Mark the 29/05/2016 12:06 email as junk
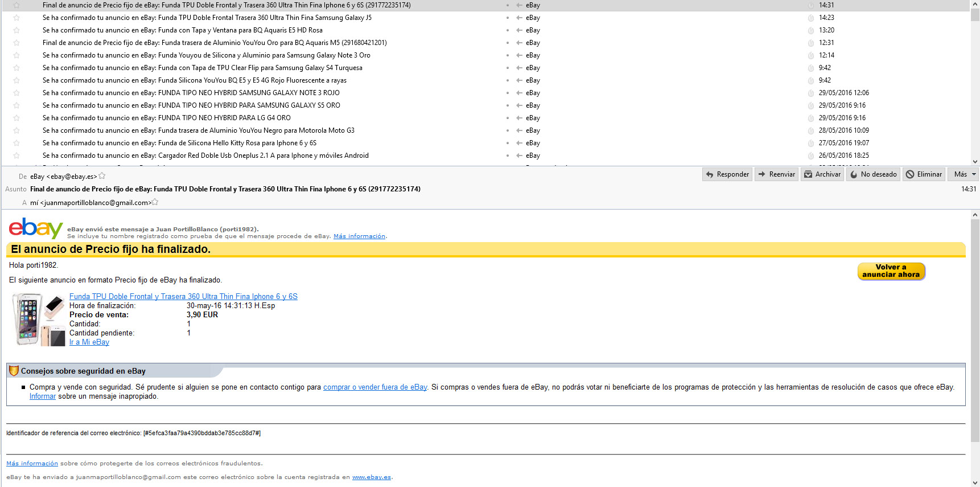The width and height of the screenshot is (980, 487). [x=811, y=93]
